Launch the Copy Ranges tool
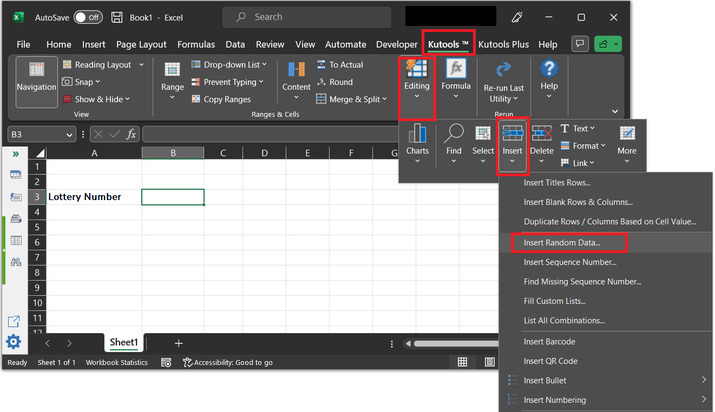This screenshot has height=412, width=715. 221,99
